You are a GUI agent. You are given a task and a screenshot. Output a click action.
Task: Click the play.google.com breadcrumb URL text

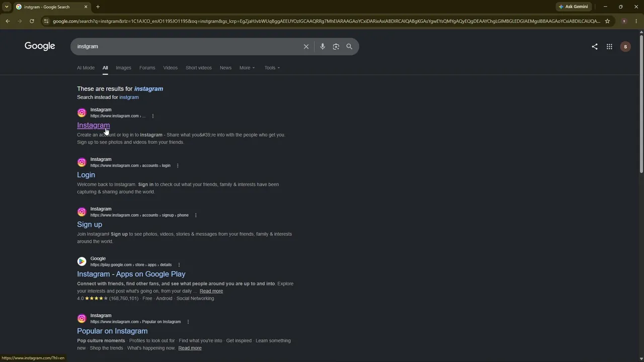(131, 265)
